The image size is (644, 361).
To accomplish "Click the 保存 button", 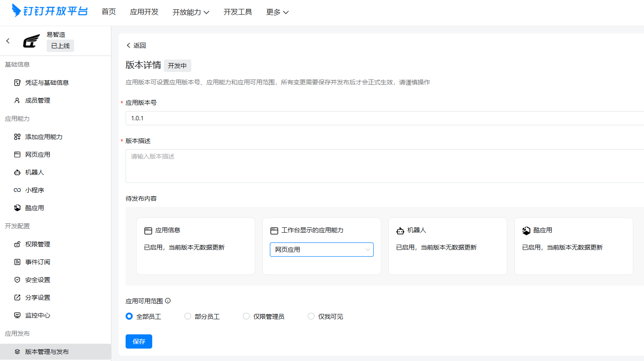I will pos(139,341).
